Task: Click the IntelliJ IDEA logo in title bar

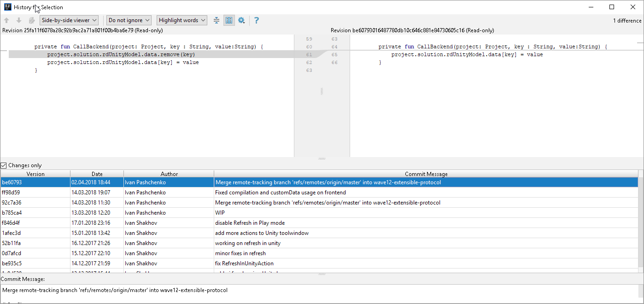Action: tap(7, 6)
